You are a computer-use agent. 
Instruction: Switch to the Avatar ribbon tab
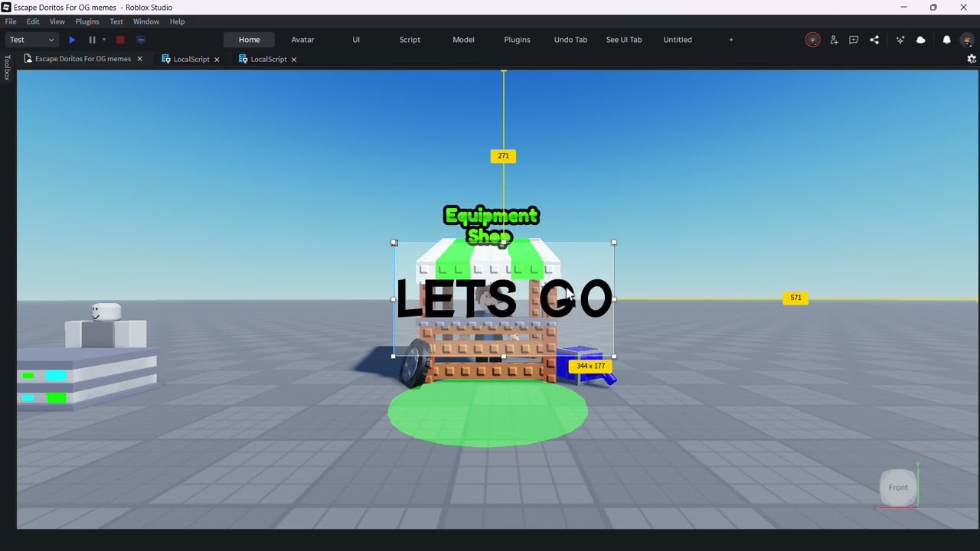[302, 40]
